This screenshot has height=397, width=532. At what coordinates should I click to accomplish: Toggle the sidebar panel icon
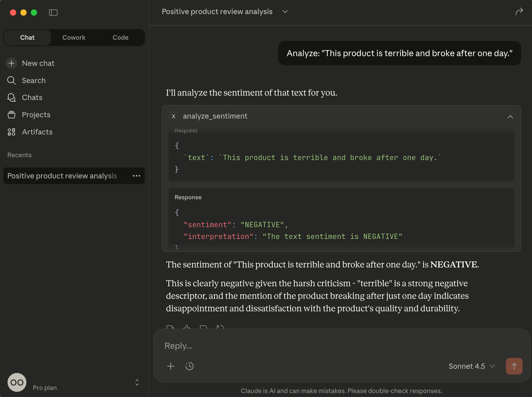53,13
